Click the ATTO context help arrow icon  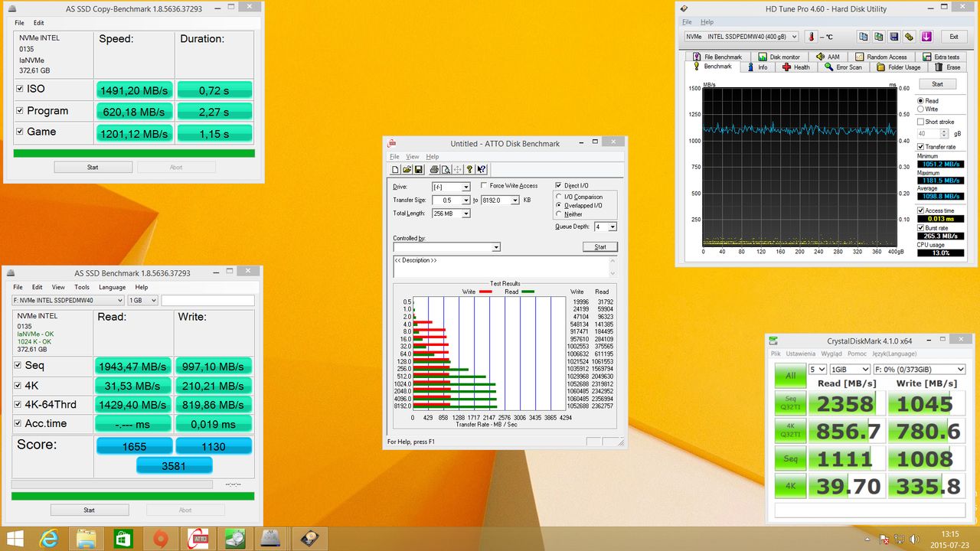point(482,170)
